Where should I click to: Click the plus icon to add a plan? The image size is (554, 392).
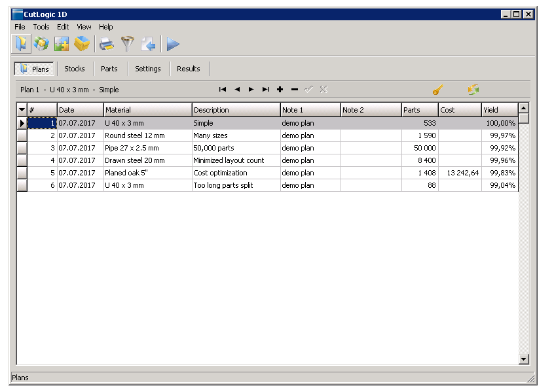pos(280,90)
